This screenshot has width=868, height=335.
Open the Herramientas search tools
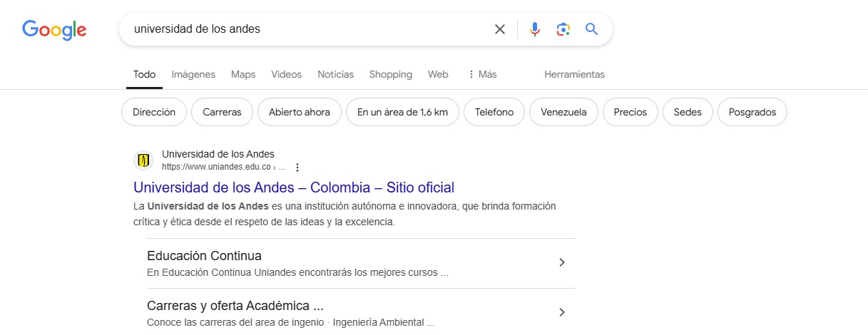574,74
